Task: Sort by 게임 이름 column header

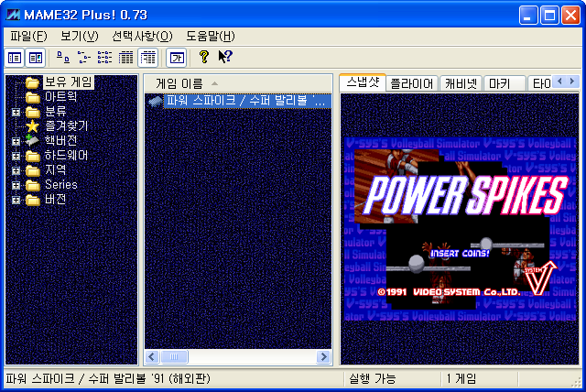Action: click(238, 83)
